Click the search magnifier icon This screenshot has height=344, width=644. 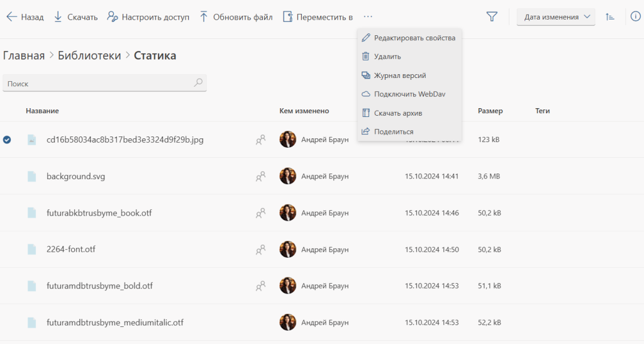[198, 82]
